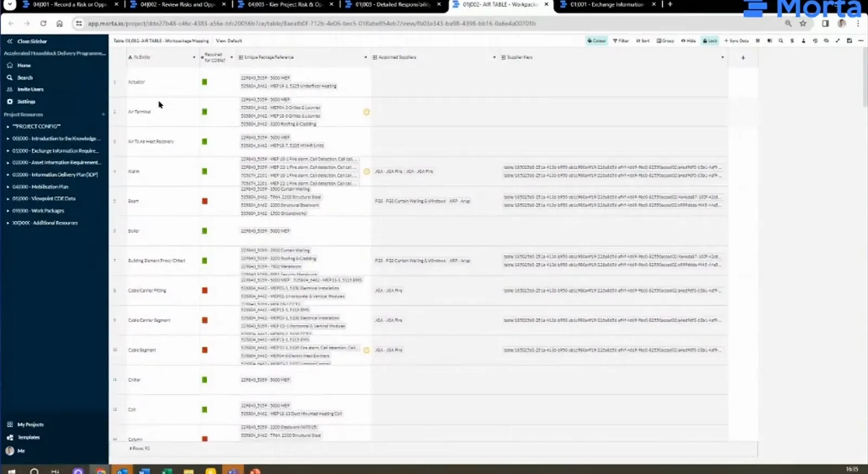This screenshot has height=474, width=868.
Task: Reload the page in the browser
Action: point(43,23)
